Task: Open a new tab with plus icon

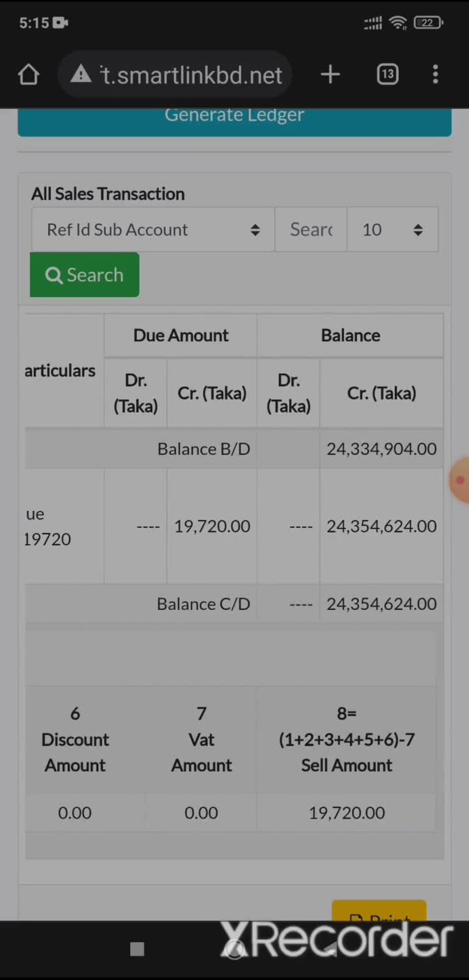Action: pos(330,74)
